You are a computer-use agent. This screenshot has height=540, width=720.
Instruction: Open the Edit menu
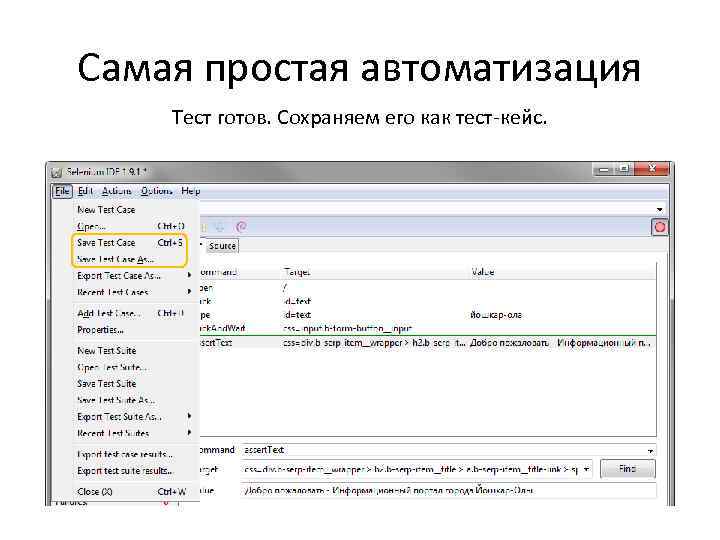[85, 191]
